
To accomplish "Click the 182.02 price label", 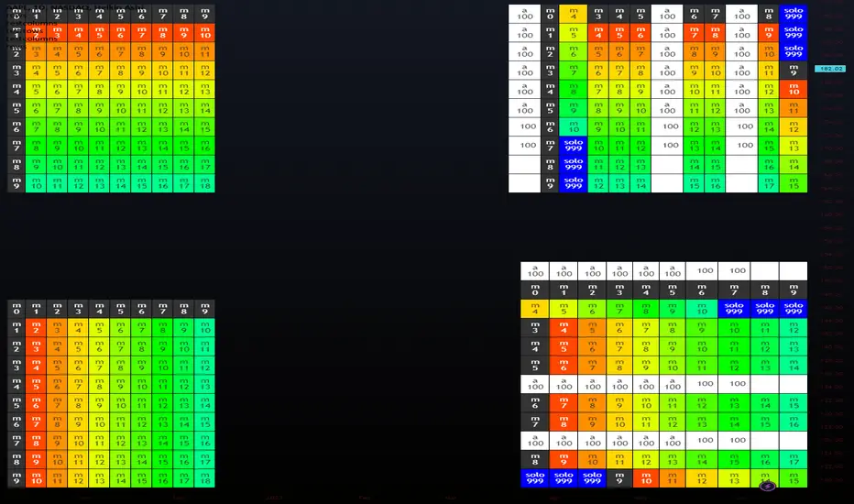I will click(x=830, y=69).
